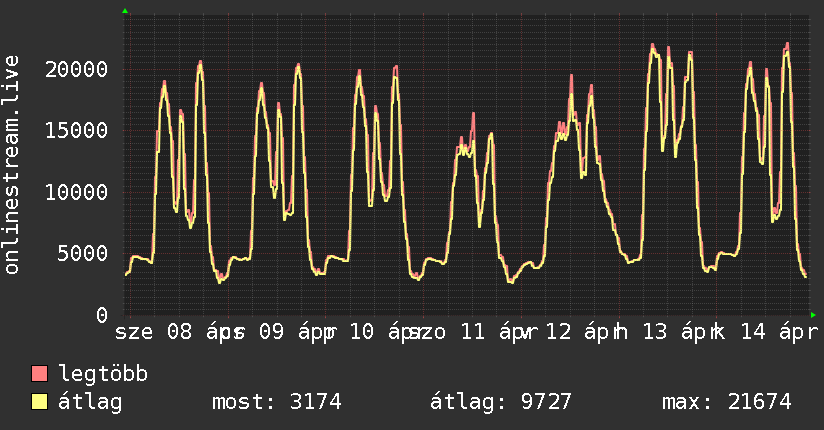Click the 15000 Y-axis tick label
824x430 pixels.
click(x=78, y=130)
